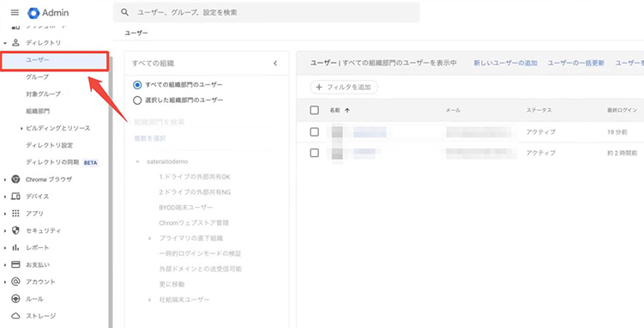
Task: Open グループ in the sidebar
Action: (38, 77)
